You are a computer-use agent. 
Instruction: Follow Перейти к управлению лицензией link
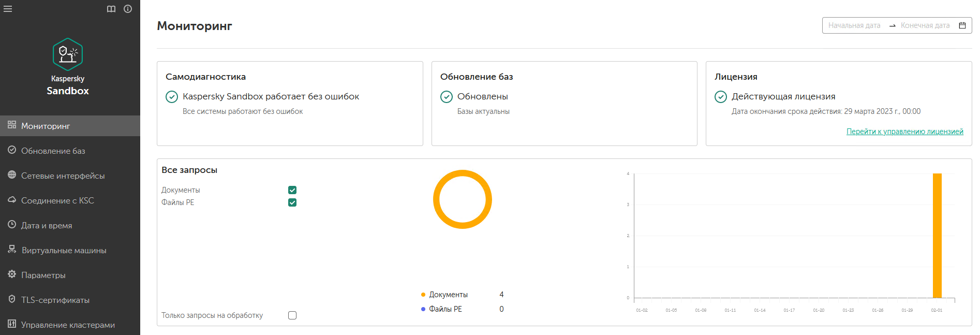(904, 132)
